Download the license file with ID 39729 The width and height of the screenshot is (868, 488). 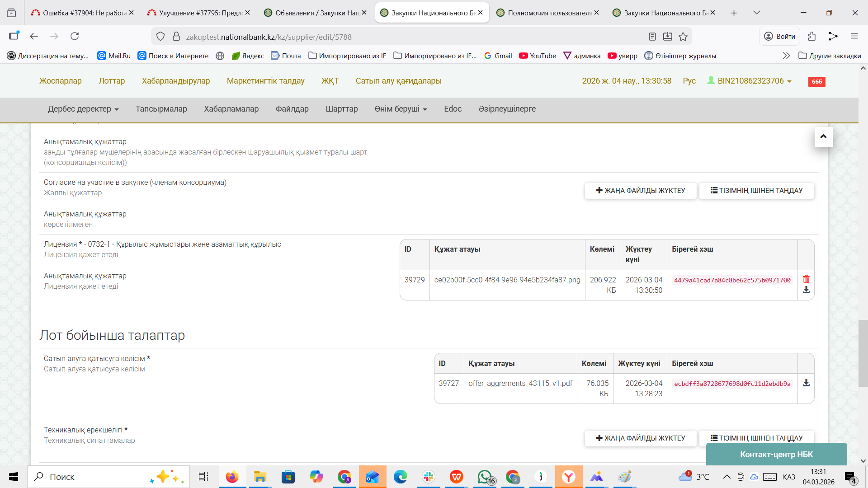point(806,290)
